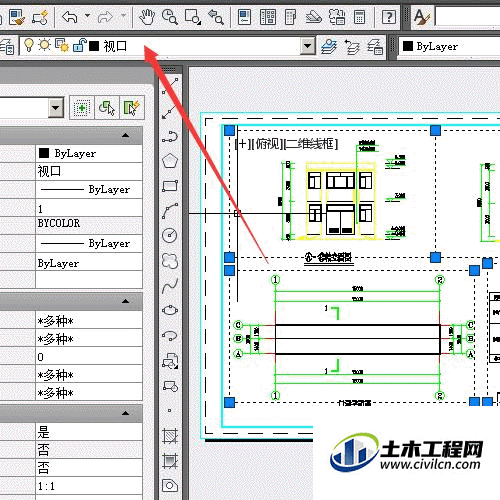Select the Polyline tool

170,136
